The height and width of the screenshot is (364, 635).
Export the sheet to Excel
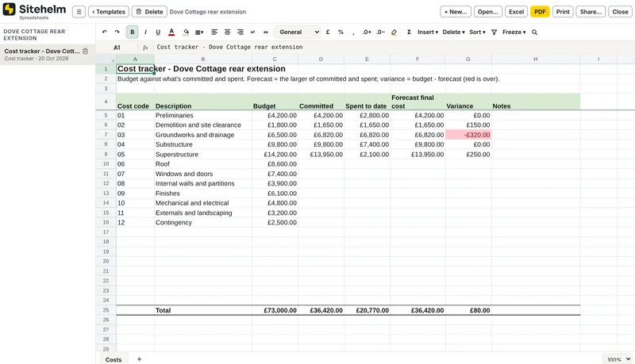tap(517, 12)
